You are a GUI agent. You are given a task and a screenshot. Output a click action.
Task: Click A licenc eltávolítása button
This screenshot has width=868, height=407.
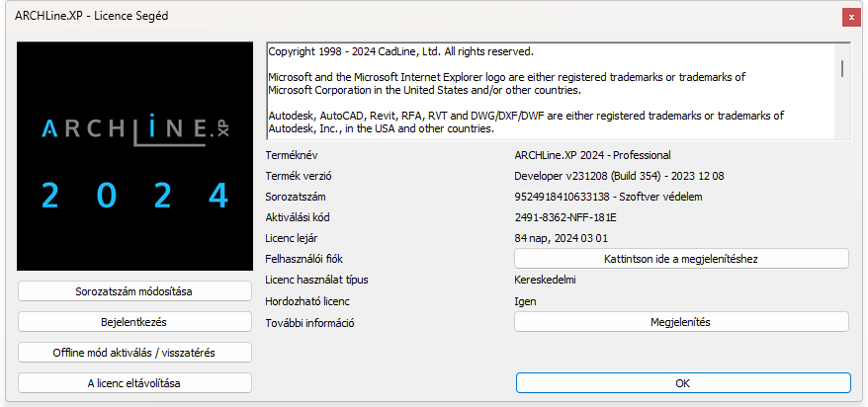click(x=134, y=383)
